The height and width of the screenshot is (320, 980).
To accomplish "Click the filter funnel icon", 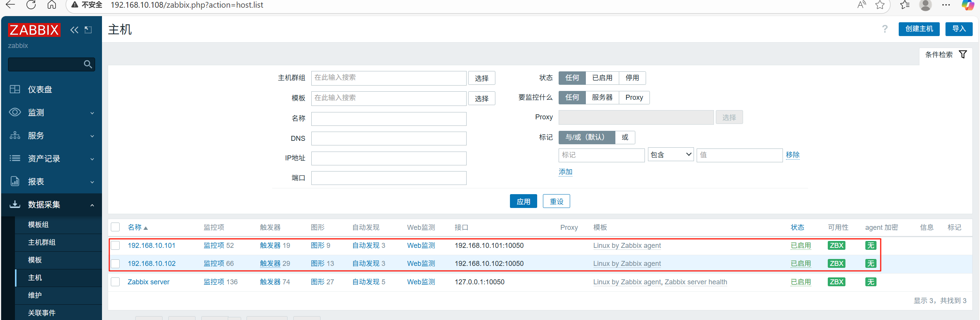I will pos(963,54).
